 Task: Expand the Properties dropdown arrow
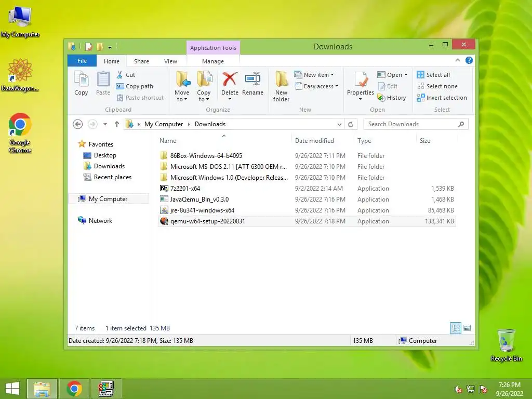tap(361, 99)
